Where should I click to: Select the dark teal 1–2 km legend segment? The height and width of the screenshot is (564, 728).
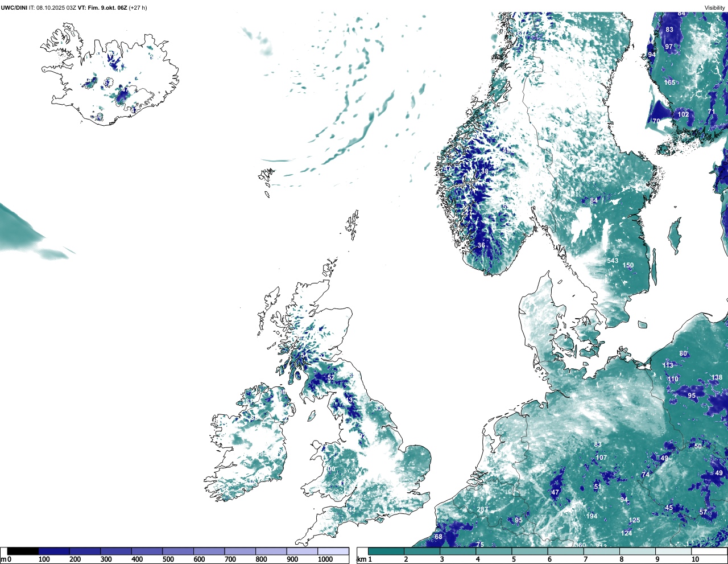tap(386, 551)
